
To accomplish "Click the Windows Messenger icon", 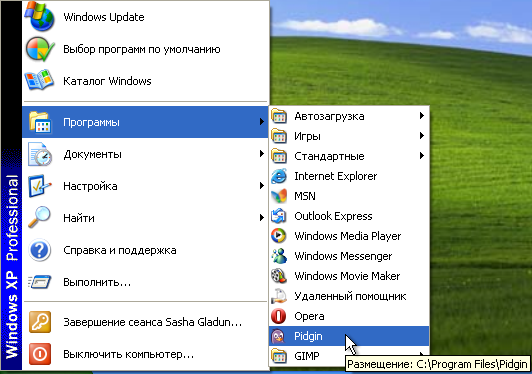I will (x=279, y=256).
